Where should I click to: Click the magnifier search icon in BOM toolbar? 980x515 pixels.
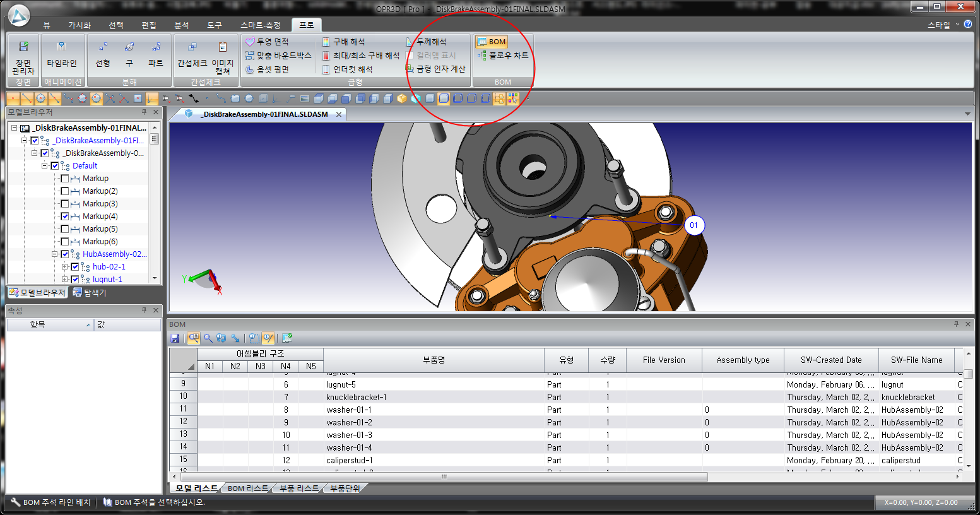pyautogui.click(x=208, y=338)
